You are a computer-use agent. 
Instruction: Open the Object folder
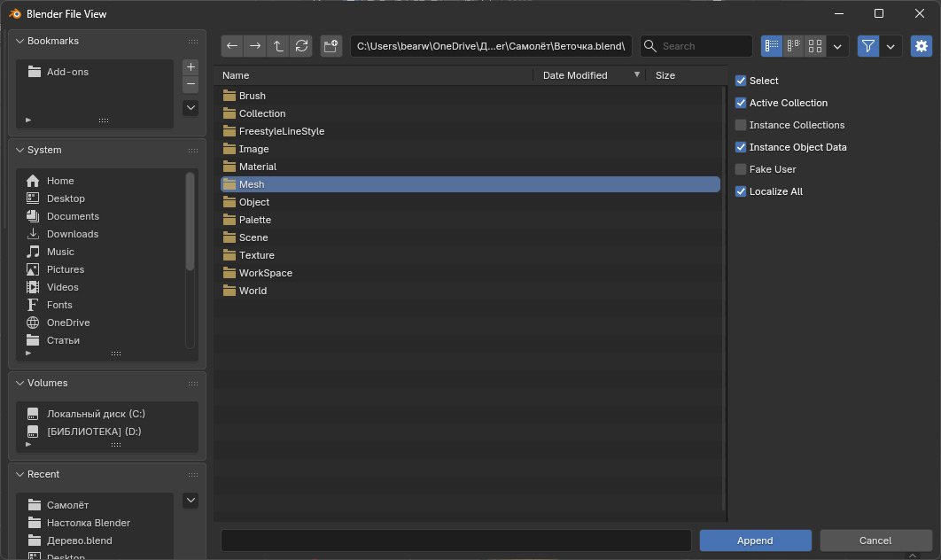(x=254, y=202)
